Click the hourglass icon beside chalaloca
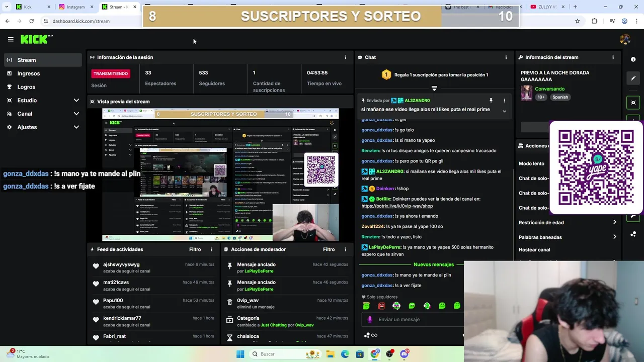This screenshot has height=362, width=644. pos(229,337)
